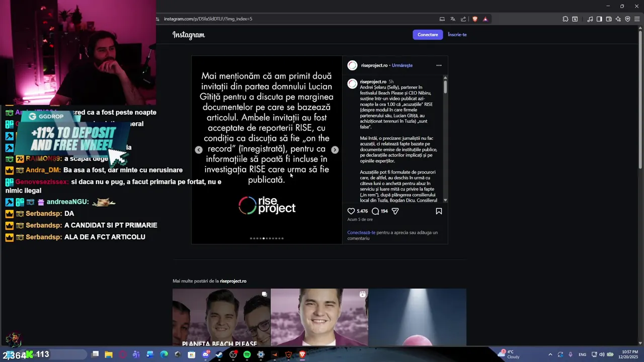
Task: Click the volume speaker tray icon
Action: click(602, 354)
